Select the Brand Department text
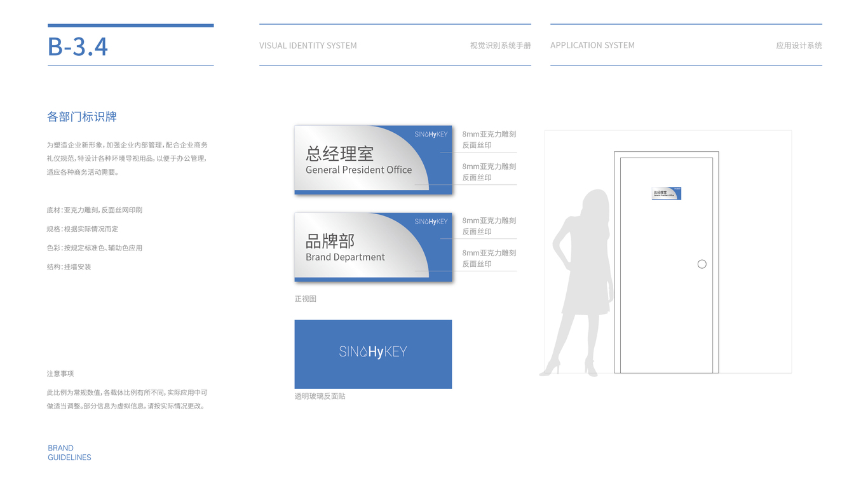 pyautogui.click(x=345, y=257)
